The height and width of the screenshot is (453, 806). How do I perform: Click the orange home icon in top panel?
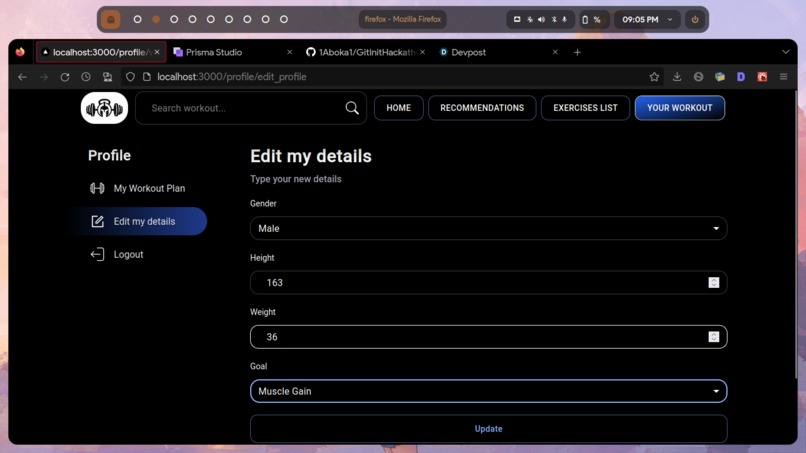click(x=111, y=20)
